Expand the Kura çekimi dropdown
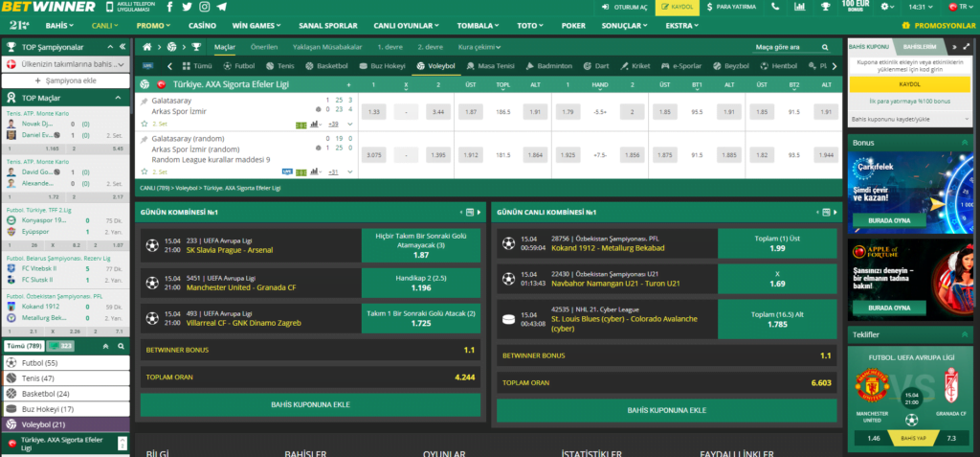The image size is (980, 457). 479,47
